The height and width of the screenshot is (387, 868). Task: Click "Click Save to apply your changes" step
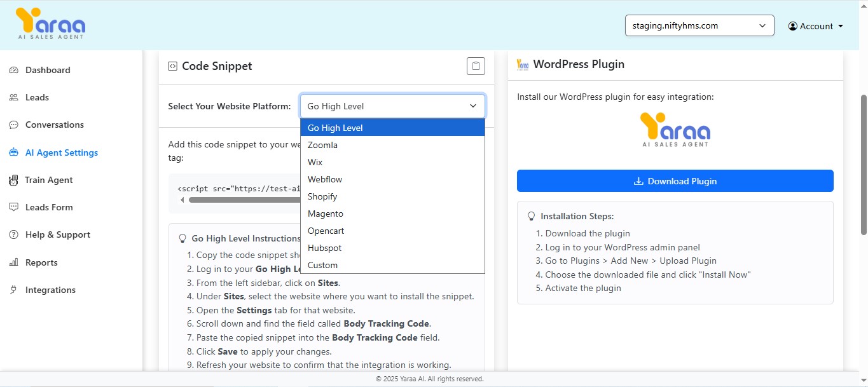tap(264, 351)
